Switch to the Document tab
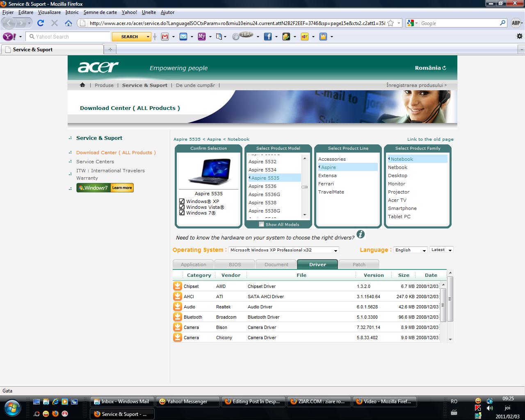This screenshot has height=420, width=525. [x=276, y=264]
